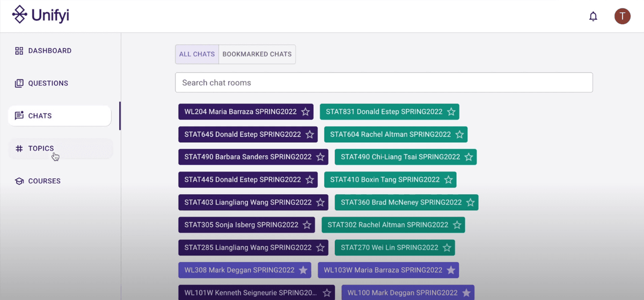
Task: Click the Dashboard grid icon
Action: point(19,51)
